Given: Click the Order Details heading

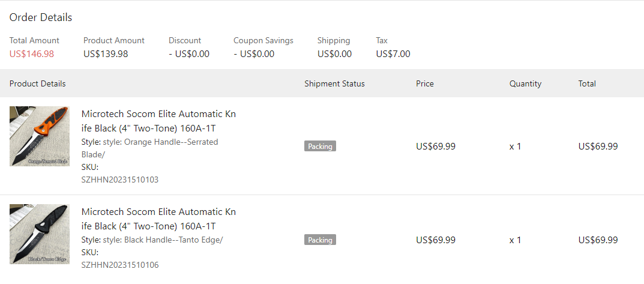Looking at the screenshot, I should click(x=41, y=17).
